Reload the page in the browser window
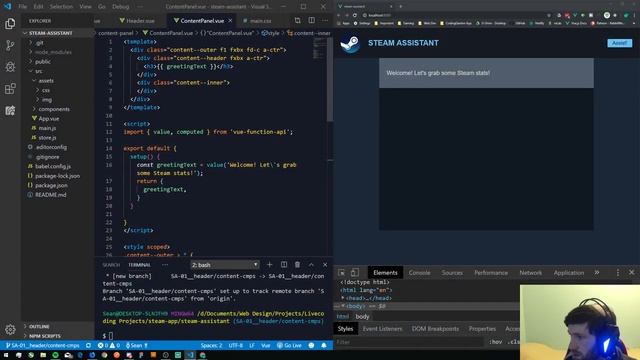 point(355,15)
